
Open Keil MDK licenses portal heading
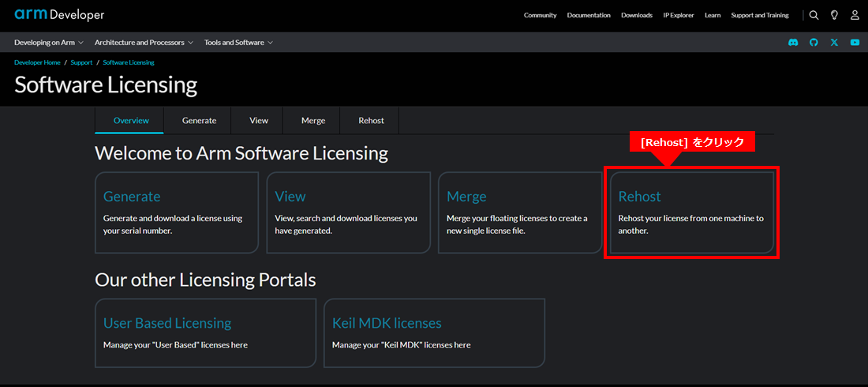coord(387,323)
